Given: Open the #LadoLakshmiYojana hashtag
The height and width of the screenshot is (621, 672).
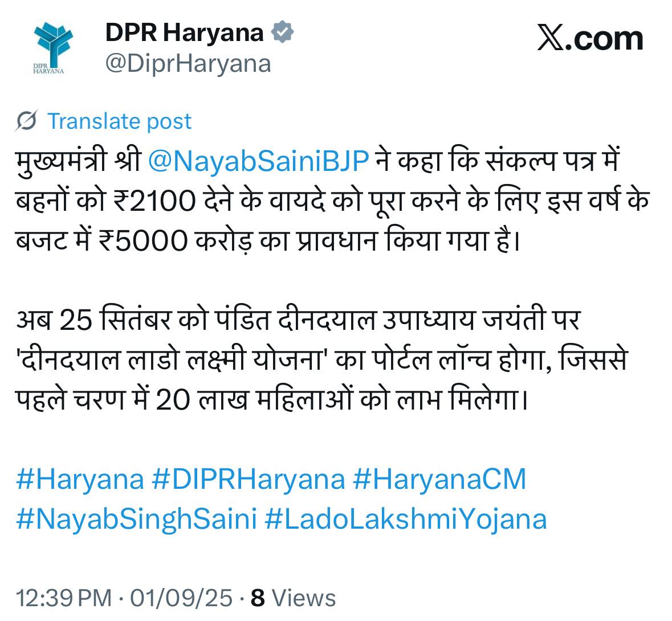Looking at the screenshot, I should tap(406, 519).
